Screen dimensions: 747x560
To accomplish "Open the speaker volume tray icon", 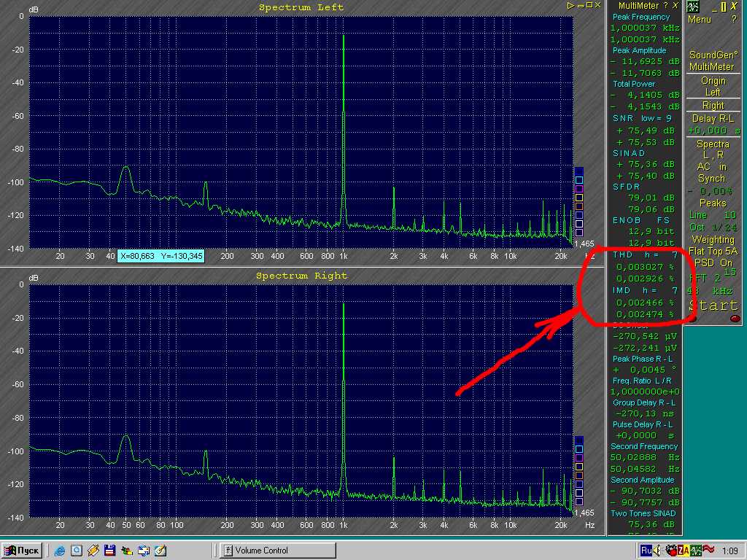I will point(656,551).
